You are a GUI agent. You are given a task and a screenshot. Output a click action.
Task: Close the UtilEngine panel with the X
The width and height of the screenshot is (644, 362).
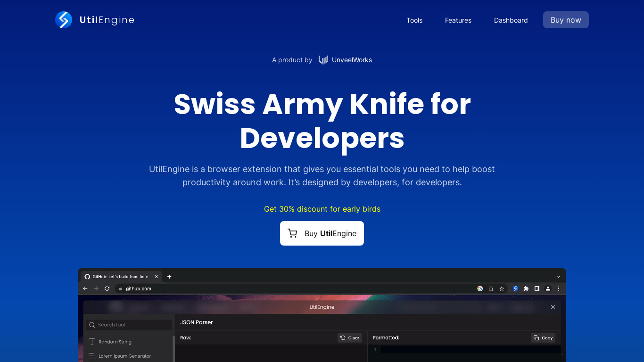point(553,307)
